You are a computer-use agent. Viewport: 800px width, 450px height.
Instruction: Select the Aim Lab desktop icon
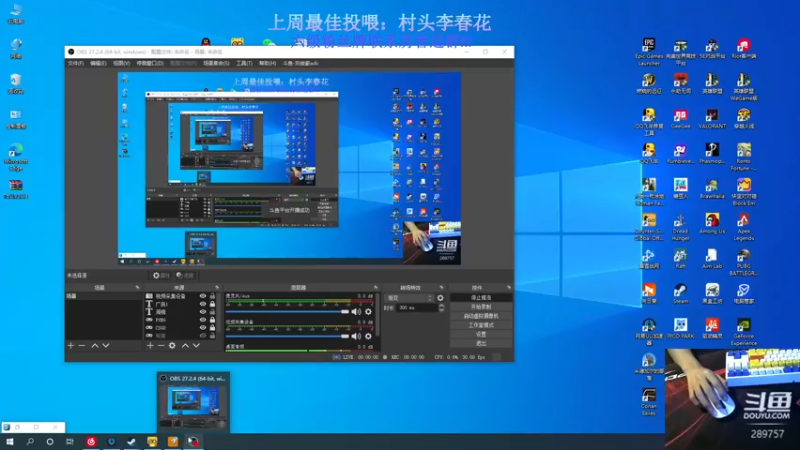click(x=712, y=259)
